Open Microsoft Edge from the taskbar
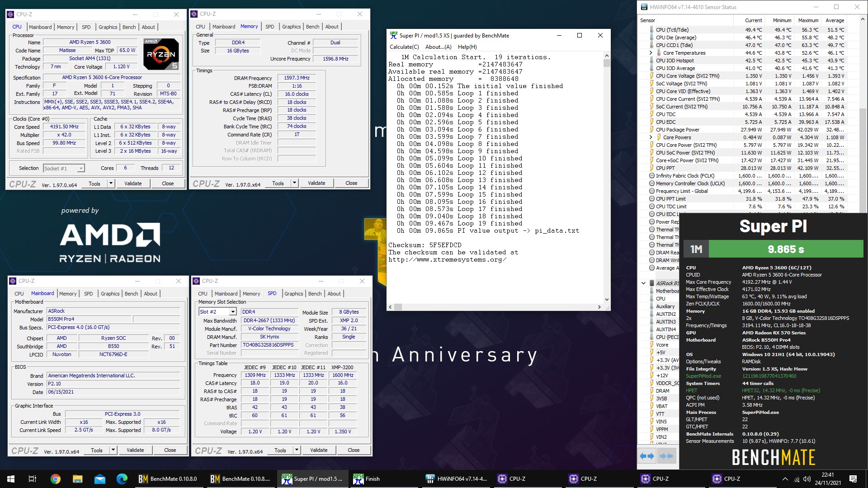The image size is (868, 488). [122, 479]
